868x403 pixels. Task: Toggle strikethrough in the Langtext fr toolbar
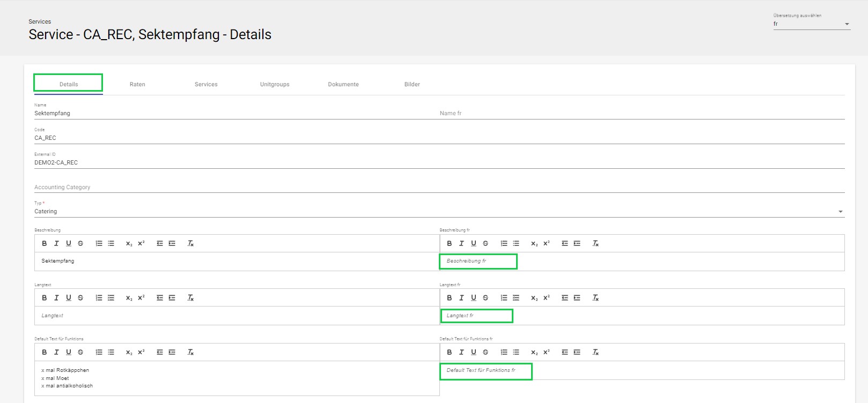coord(486,298)
